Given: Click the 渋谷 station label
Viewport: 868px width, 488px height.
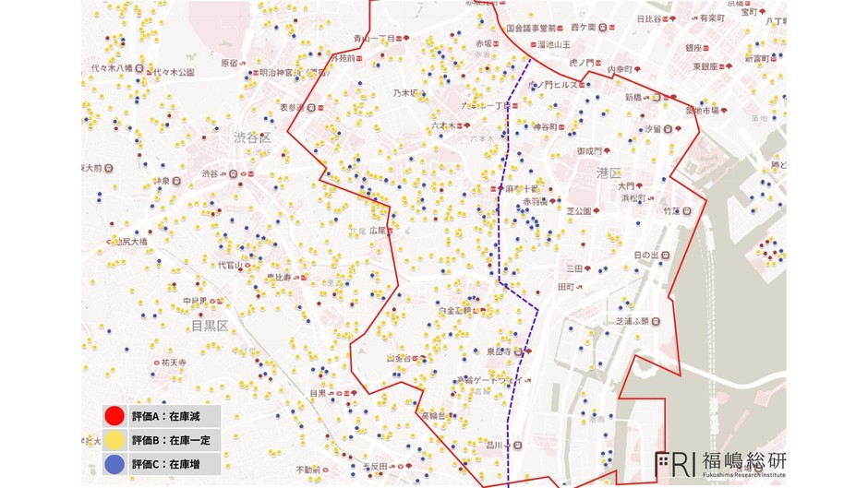Looking at the screenshot, I should pyautogui.click(x=210, y=173).
